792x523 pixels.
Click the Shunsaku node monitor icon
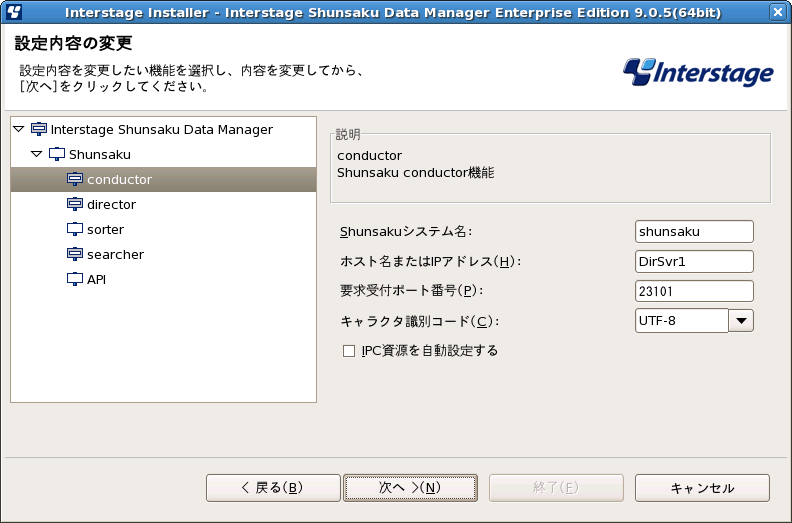point(57,154)
